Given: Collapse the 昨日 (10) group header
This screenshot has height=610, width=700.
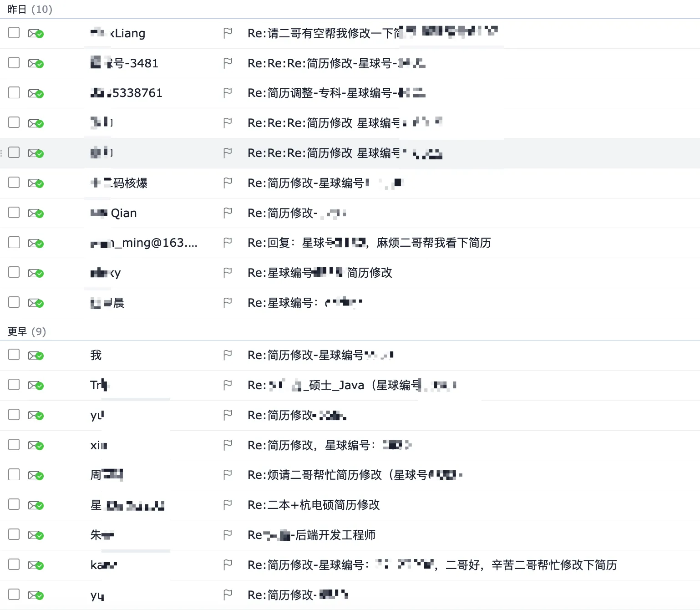Looking at the screenshot, I should 30,9.
